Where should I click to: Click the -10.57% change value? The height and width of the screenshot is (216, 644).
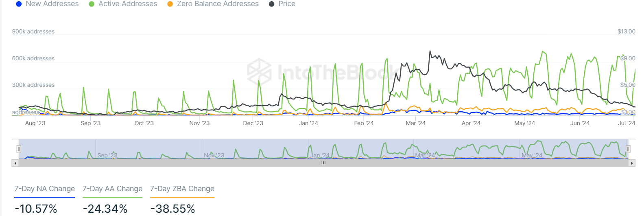[x=36, y=209]
